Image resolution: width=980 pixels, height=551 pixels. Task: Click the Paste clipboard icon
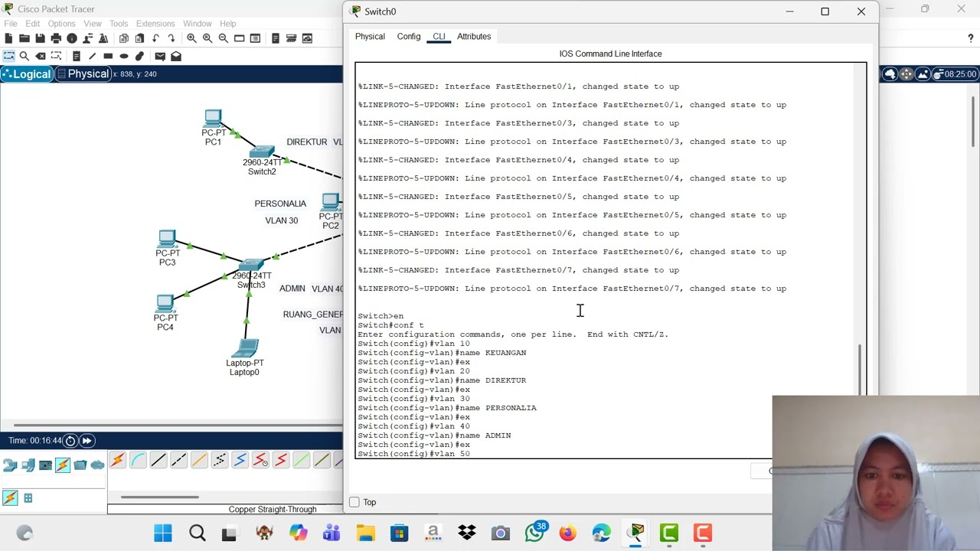point(139,38)
